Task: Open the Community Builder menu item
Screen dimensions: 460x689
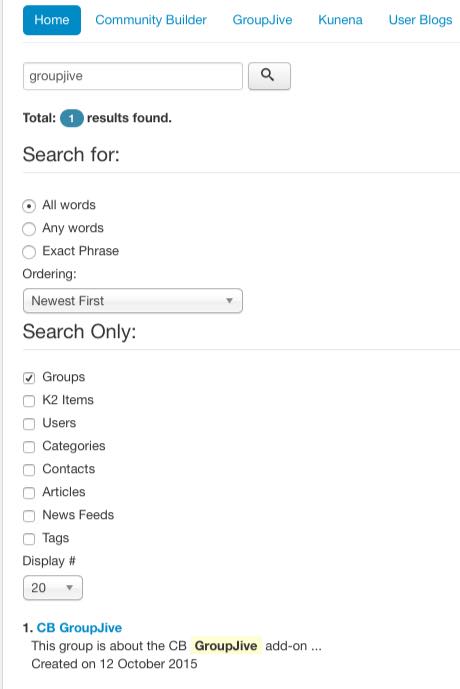Action: click(x=151, y=20)
